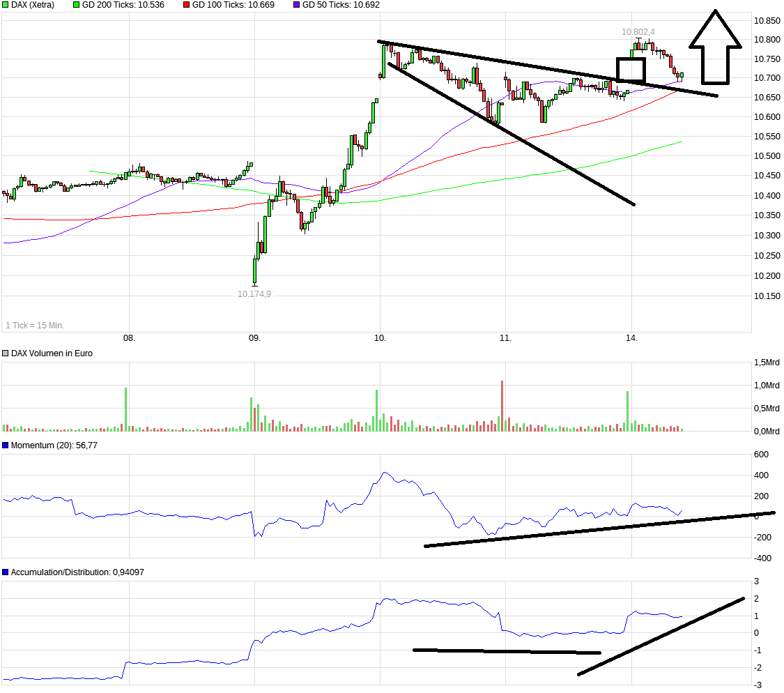The height and width of the screenshot is (693, 784).
Task: Click the green DAX (Xetra) legend swatch
Action: (x=6, y=5)
